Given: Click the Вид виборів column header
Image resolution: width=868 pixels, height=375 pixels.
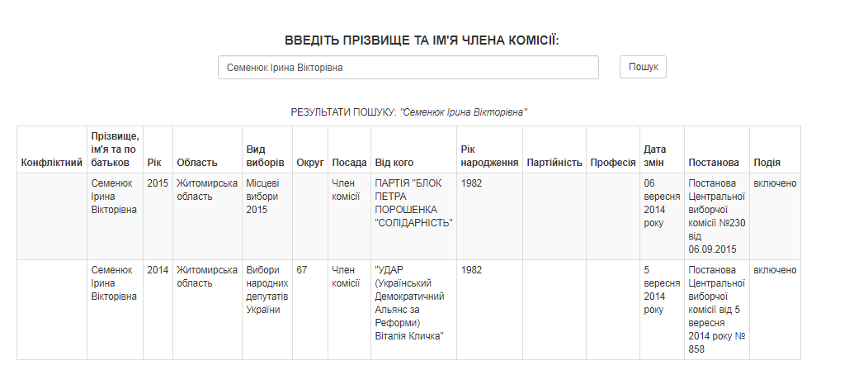Looking at the screenshot, I should point(265,155).
